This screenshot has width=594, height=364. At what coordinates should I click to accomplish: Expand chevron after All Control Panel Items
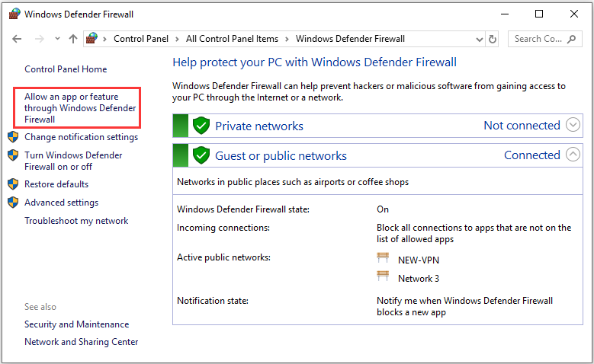(287, 39)
